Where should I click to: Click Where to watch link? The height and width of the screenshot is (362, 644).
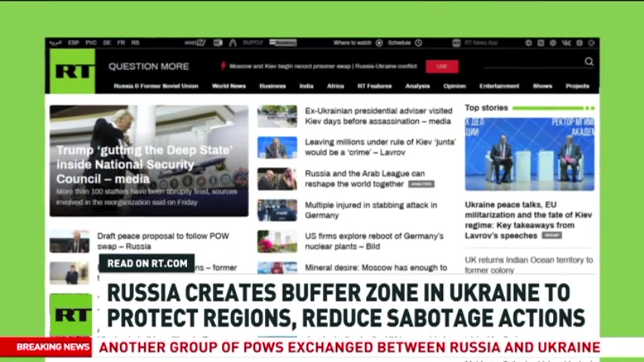[352, 43]
